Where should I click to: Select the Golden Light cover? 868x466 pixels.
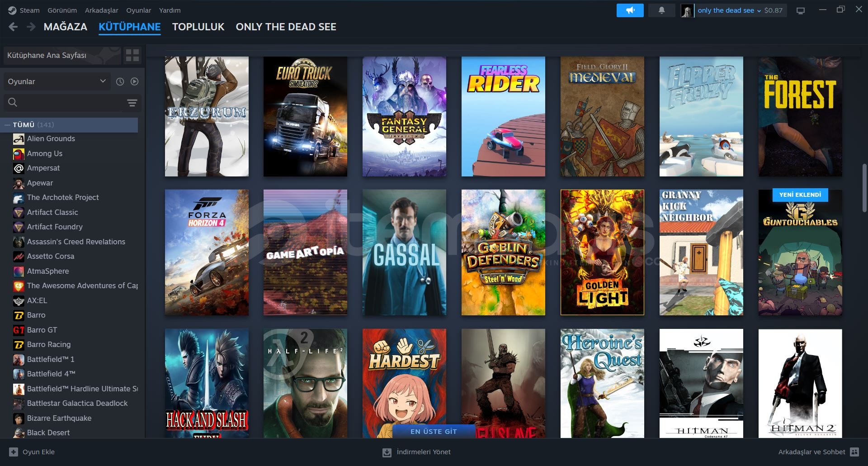pyautogui.click(x=602, y=252)
